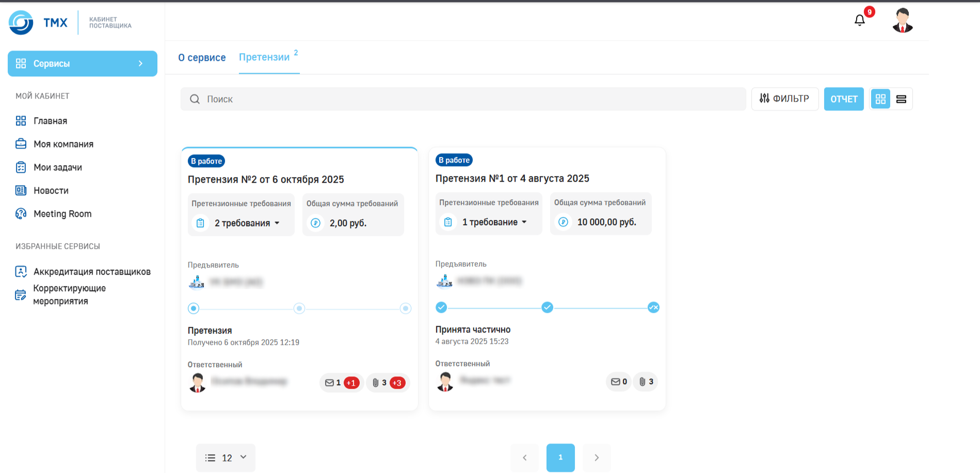
Task: Expand the '1 требование' dropdown
Action: (x=494, y=222)
